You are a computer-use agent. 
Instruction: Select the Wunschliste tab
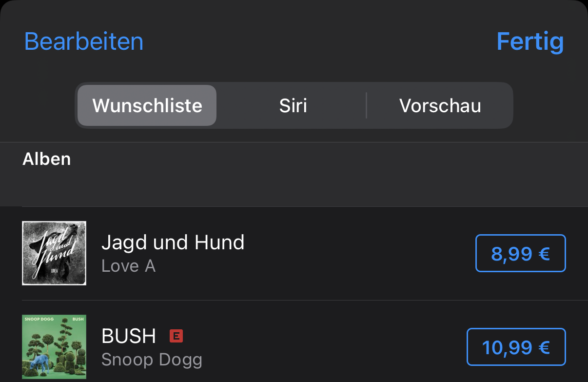tap(147, 105)
